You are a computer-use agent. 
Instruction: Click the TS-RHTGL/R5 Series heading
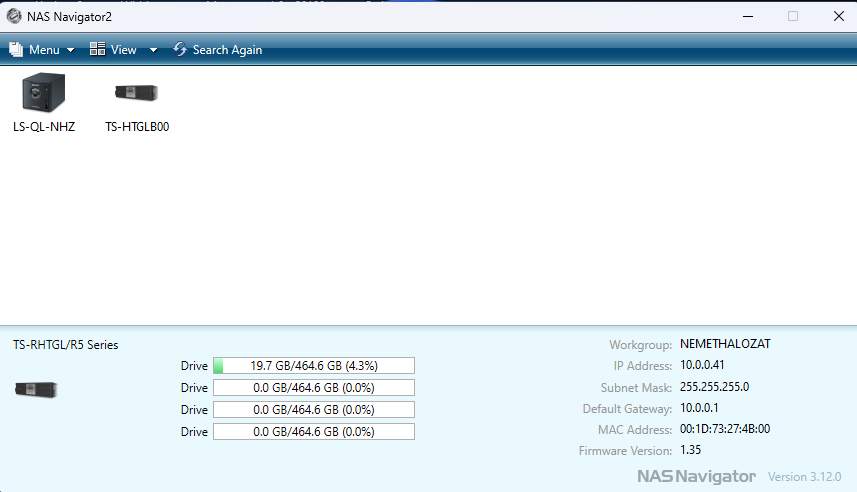coord(66,345)
